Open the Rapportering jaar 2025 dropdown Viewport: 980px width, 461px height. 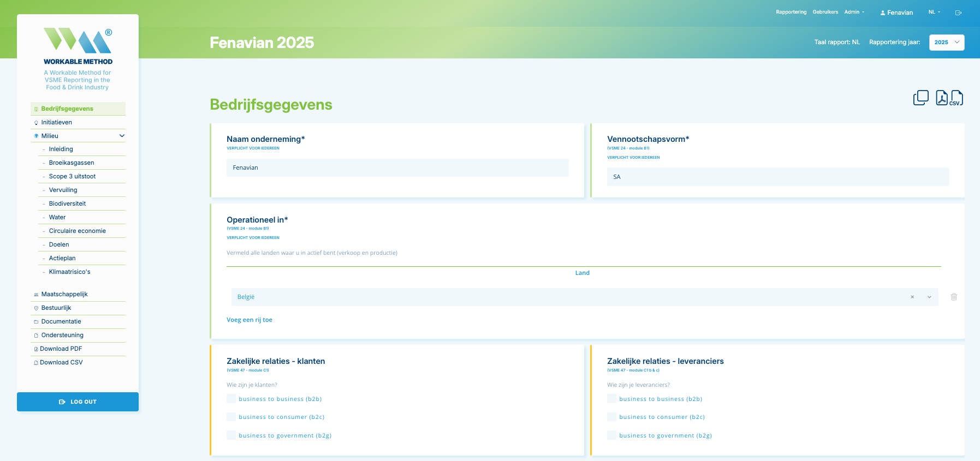coord(947,42)
